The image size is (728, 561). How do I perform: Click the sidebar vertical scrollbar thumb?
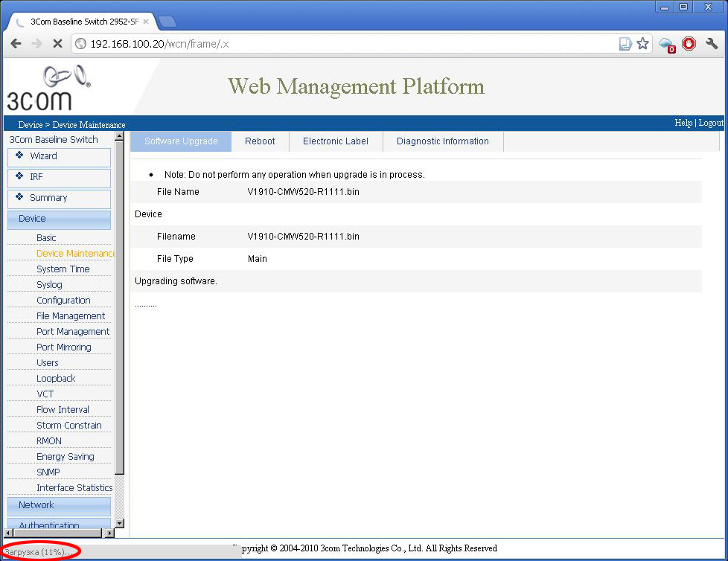[119, 307]
